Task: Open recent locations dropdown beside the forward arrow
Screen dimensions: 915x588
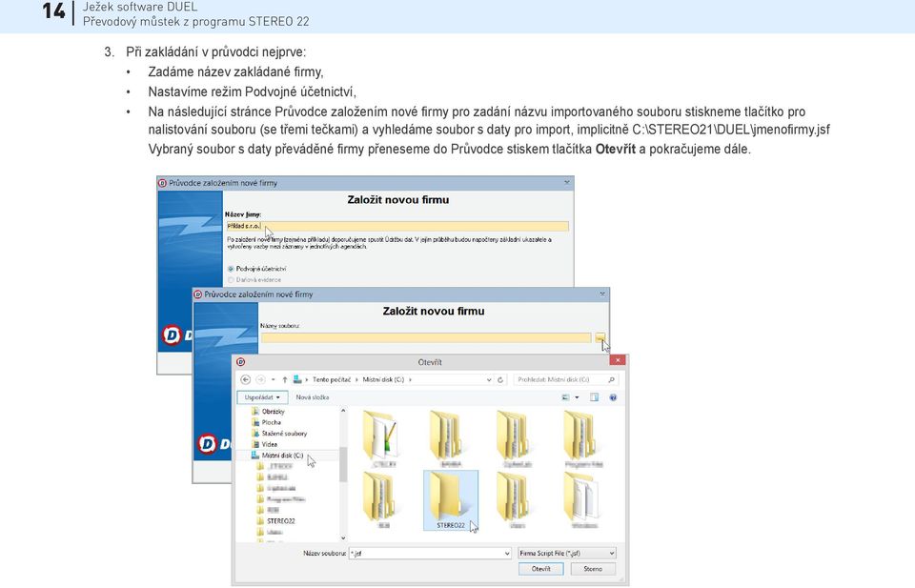Action: click(x=274, y=379)
